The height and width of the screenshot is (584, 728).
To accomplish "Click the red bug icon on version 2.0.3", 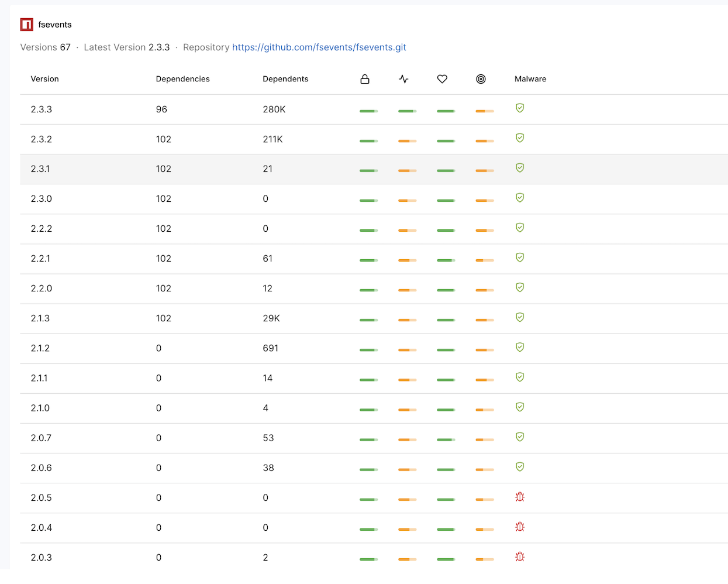I will 519,556.
